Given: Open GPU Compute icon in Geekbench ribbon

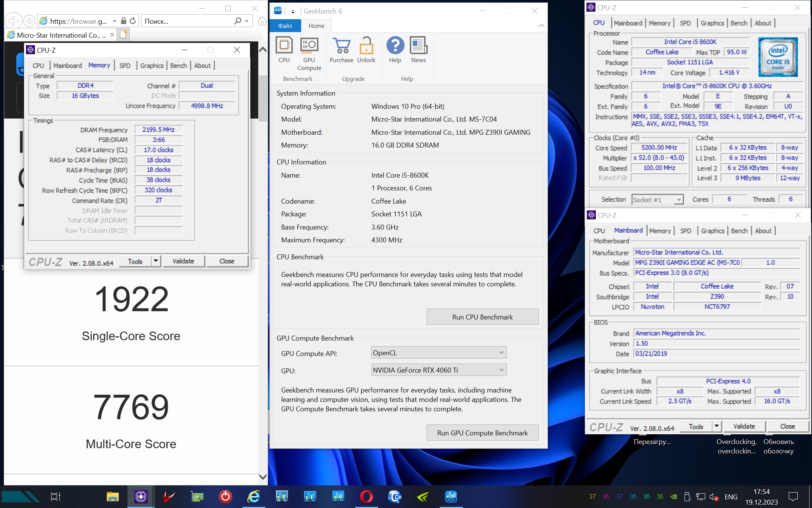Looking at the screenshot, I should click(309, 54).
